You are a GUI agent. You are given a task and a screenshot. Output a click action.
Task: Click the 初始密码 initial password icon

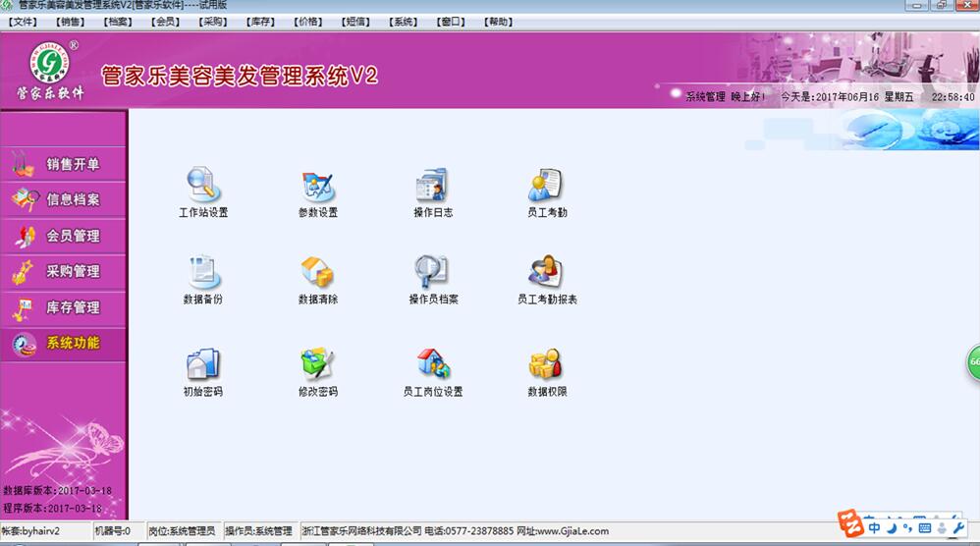coord(203,364)
